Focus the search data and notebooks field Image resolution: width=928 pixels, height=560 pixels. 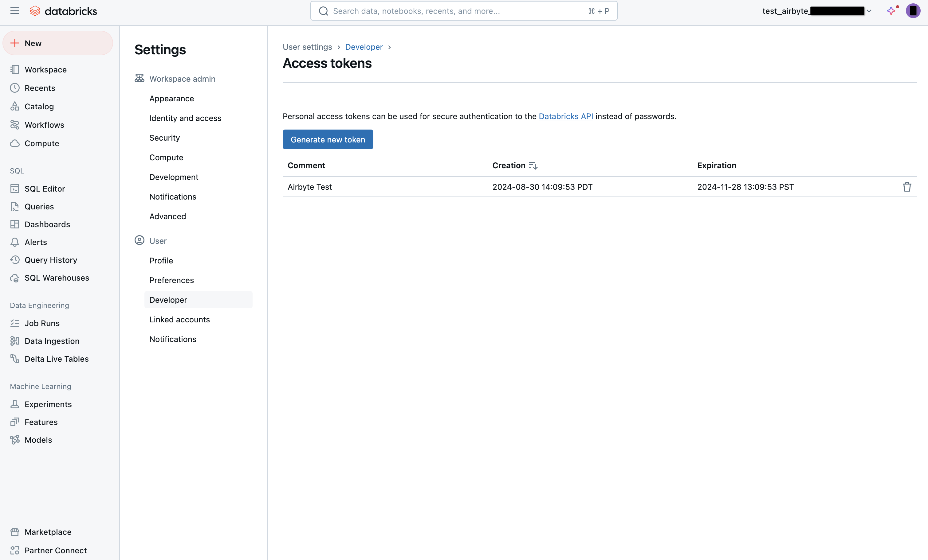point(464,11)
